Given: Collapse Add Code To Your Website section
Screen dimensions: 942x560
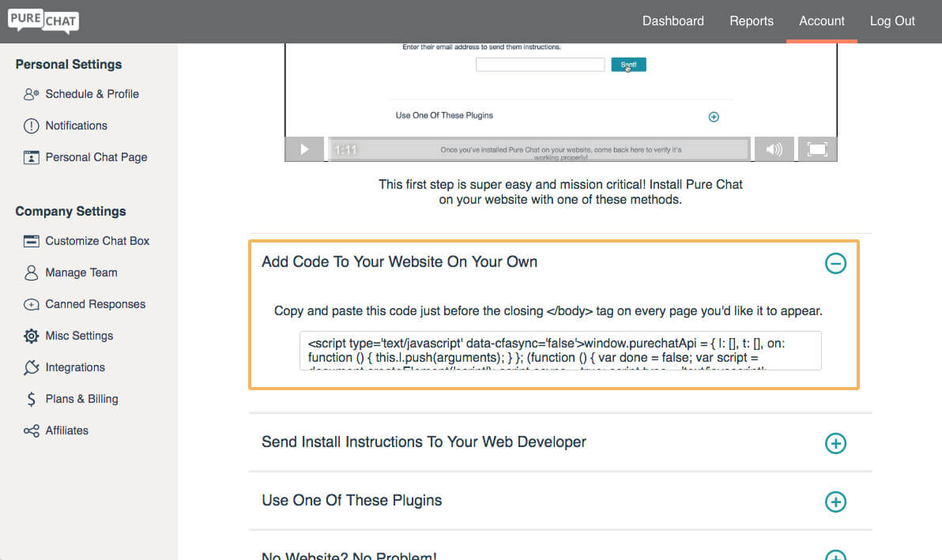Looking at the screenshot, I should (x=835, y=264).
